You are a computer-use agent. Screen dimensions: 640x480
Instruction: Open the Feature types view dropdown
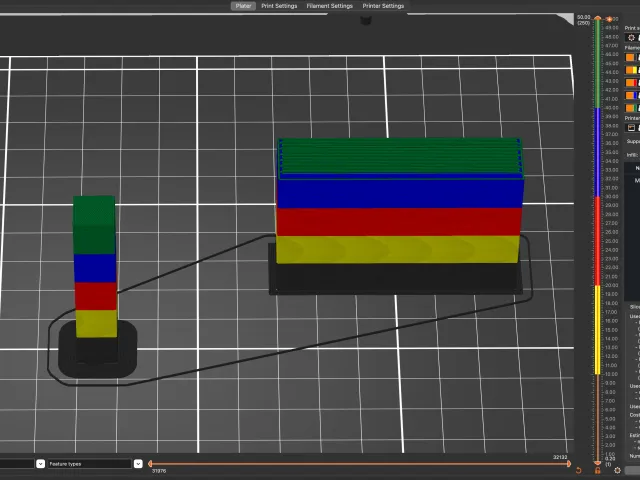click(x=90, y=464)
